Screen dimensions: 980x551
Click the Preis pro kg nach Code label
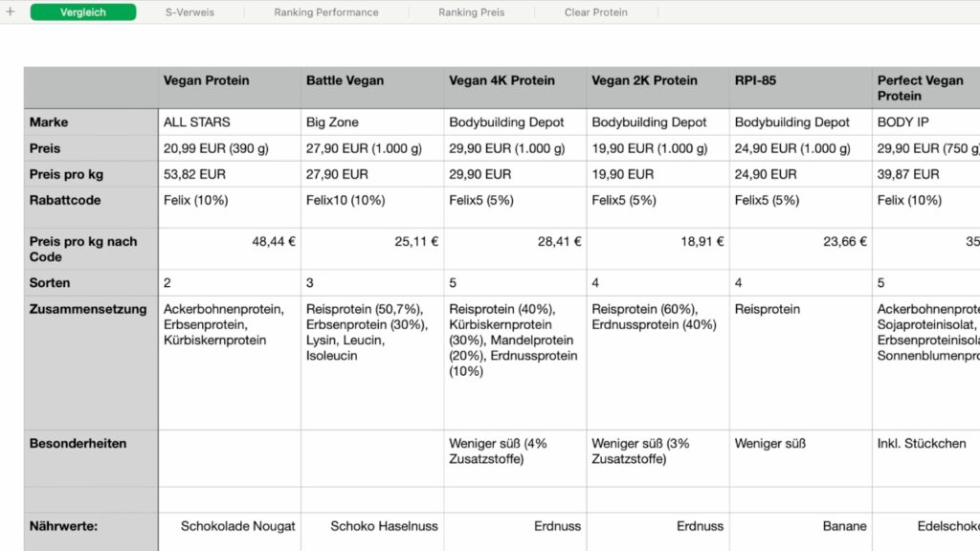coord(91,250)
